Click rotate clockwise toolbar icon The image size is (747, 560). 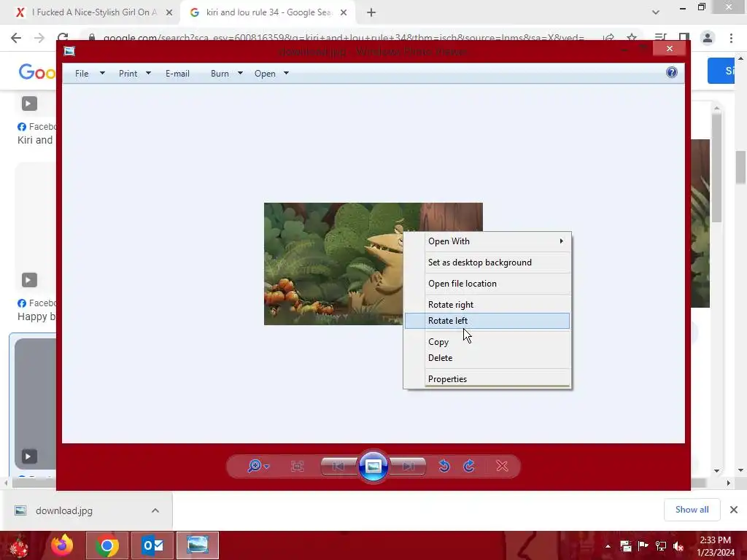click(469, 466)
